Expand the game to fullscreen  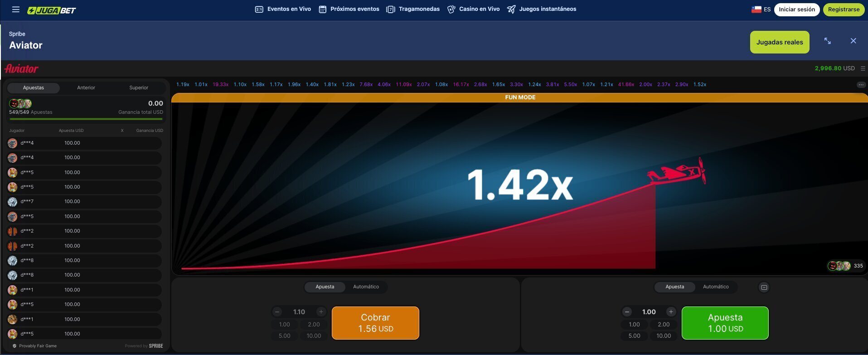tap(828, 41)
